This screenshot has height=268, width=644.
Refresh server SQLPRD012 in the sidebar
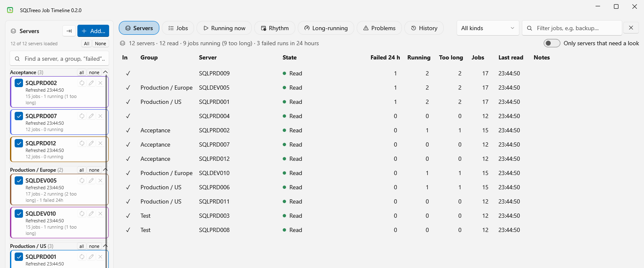(x=82, y=143)
